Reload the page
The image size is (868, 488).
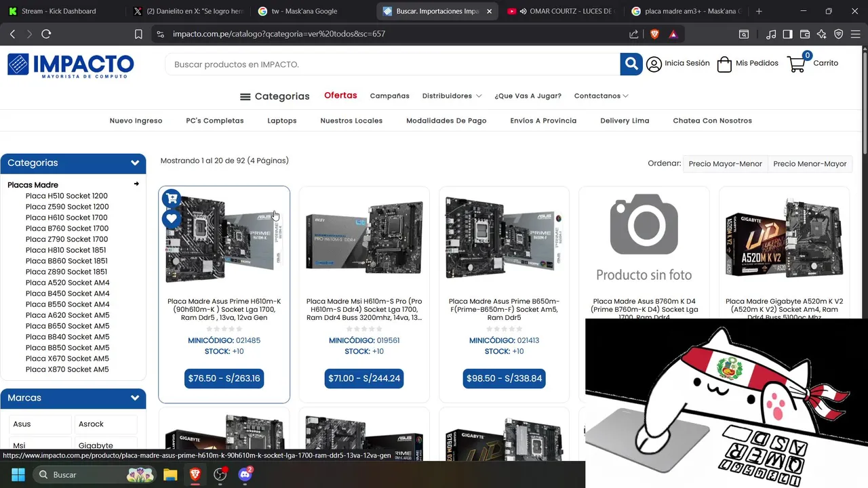click(x=46, y=34)
